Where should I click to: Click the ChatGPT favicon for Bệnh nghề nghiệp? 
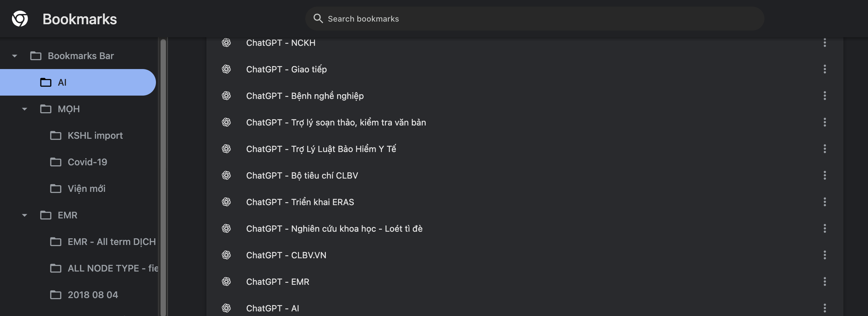[226, 96]
